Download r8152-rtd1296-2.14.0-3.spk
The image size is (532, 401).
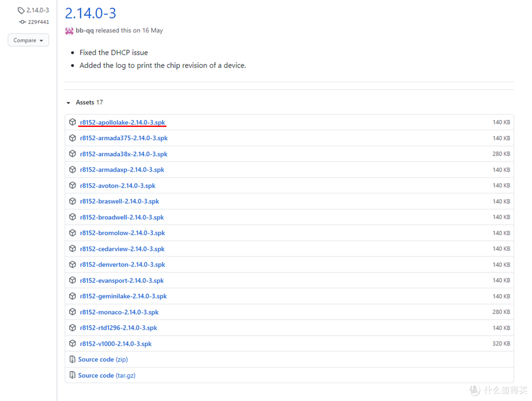pos(118,328)
